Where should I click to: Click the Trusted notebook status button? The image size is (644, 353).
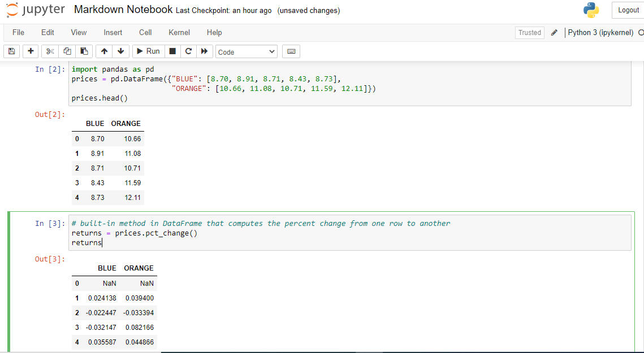coord(529,32)
